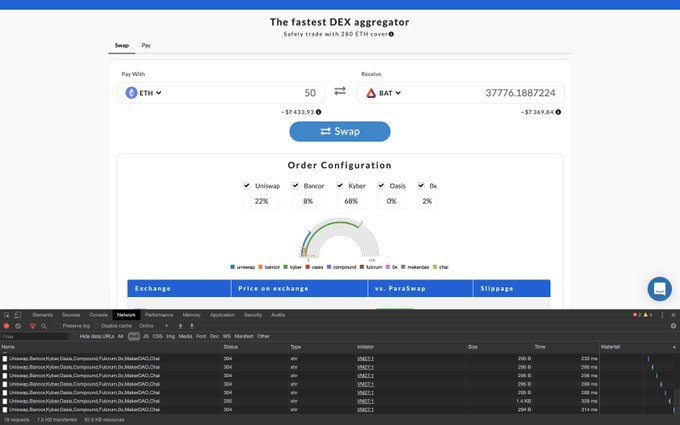
Task: Select the Swap tab
Action: point(122,45)
